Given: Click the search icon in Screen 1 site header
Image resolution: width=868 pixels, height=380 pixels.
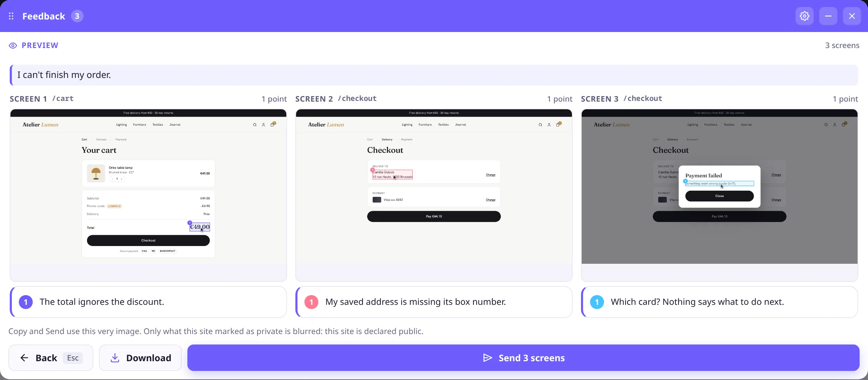Looking at the screenshot, I should click(255, 125).
